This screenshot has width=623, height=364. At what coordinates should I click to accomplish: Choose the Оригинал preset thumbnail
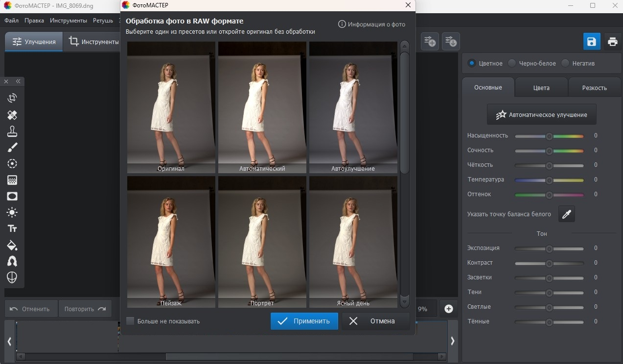(171, 107)
